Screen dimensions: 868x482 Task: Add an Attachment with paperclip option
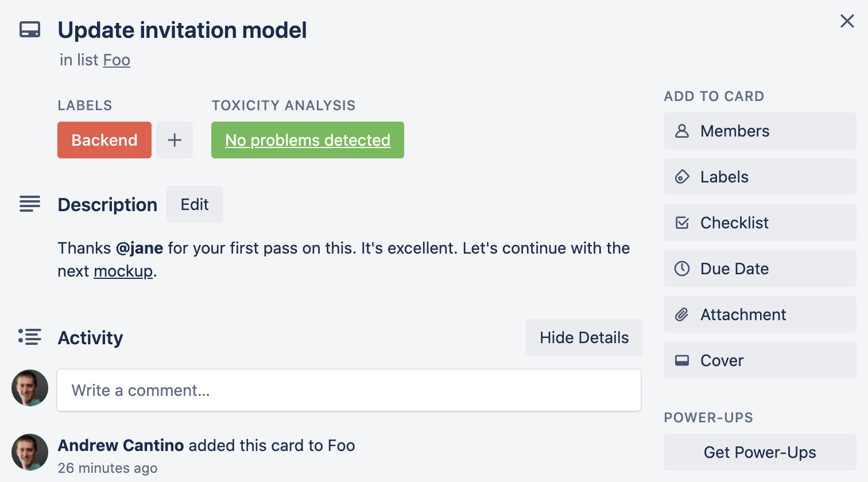[x=759, y=314]
